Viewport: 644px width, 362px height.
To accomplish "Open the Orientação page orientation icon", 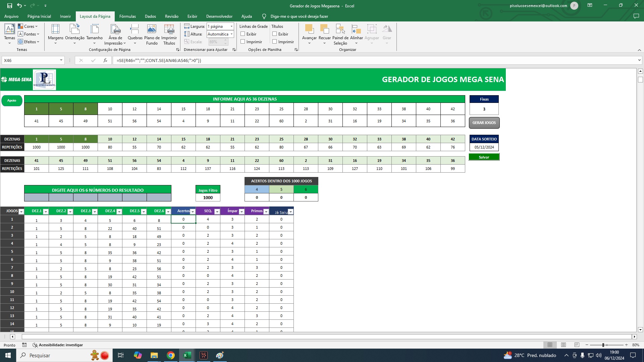I will pyautogui.click(x=74, y=34).
